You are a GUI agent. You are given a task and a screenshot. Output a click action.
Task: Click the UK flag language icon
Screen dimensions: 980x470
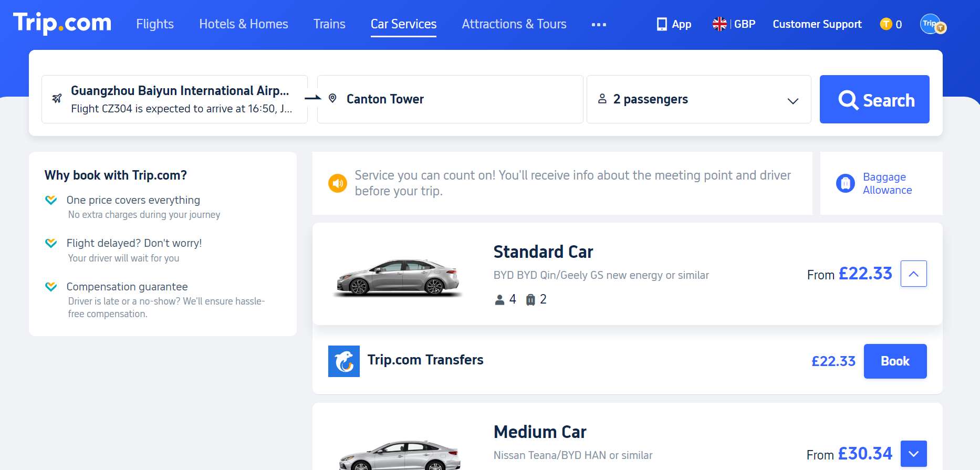pyautogui.click(x=720, y=24)
